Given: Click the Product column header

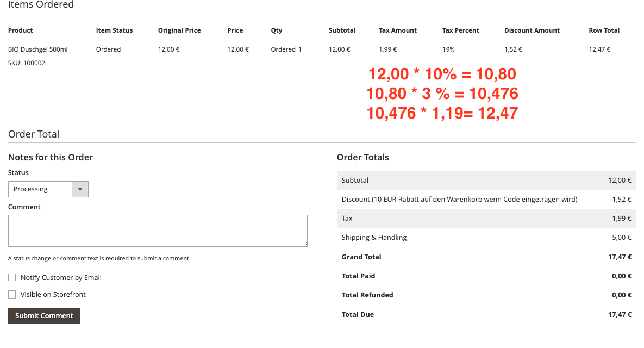Looking at the screenshot, I should pyautogui.click(x=20, y=30).
